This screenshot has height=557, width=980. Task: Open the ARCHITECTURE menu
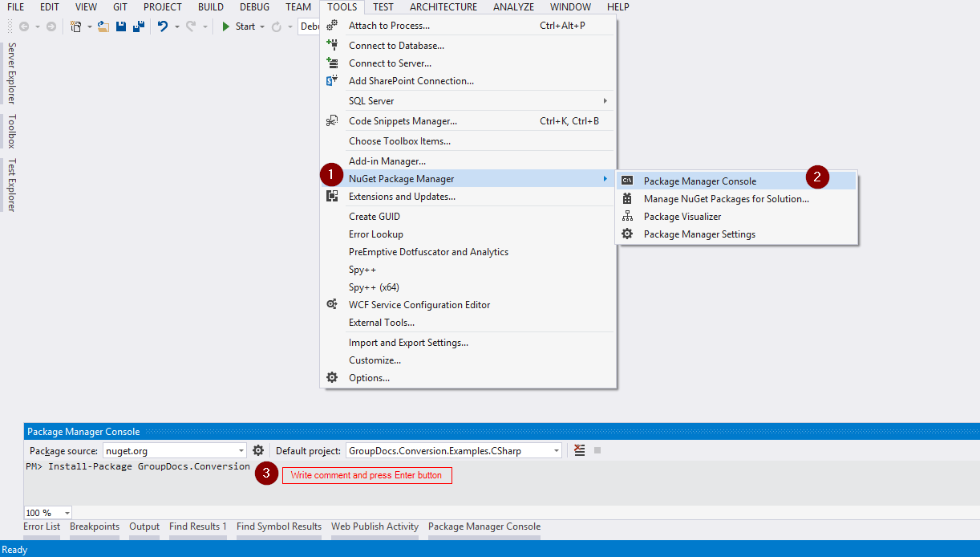click(x=443, y=7)
